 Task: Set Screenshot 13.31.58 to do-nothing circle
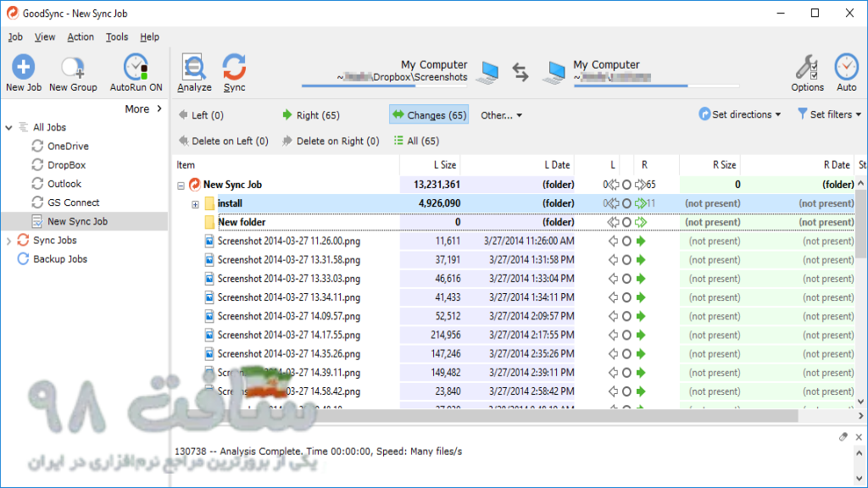626,260
